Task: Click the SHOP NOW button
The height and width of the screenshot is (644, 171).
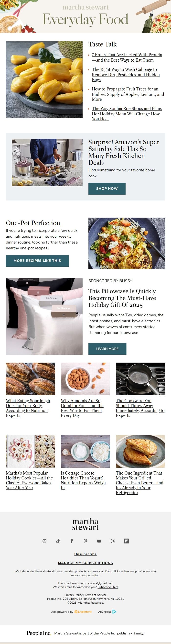Action: point(107,189)
